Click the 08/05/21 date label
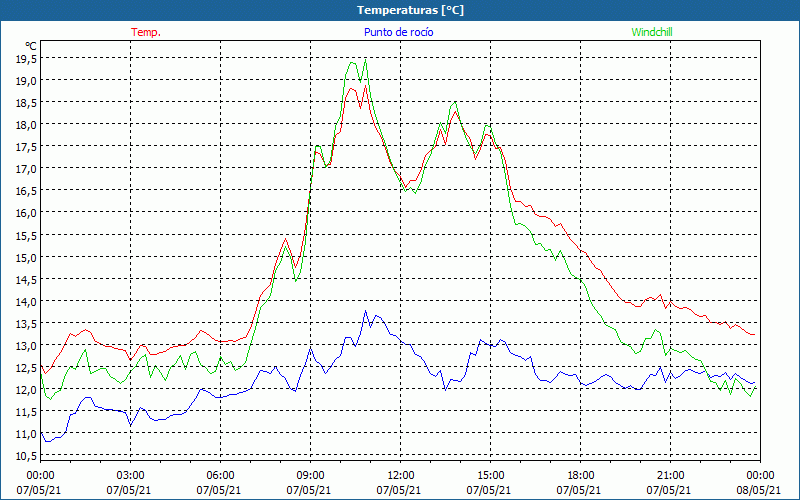This screenshot has height=500, width=800. tap(758, 490)
